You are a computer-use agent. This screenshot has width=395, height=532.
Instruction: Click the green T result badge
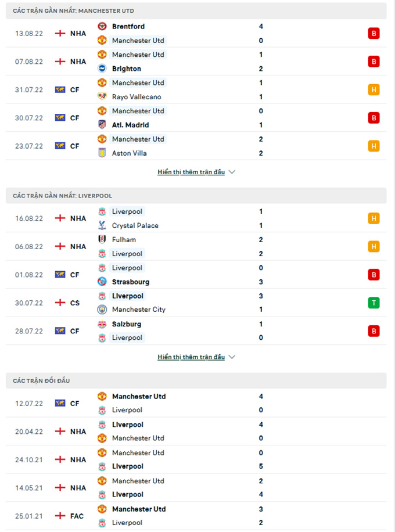374,303
